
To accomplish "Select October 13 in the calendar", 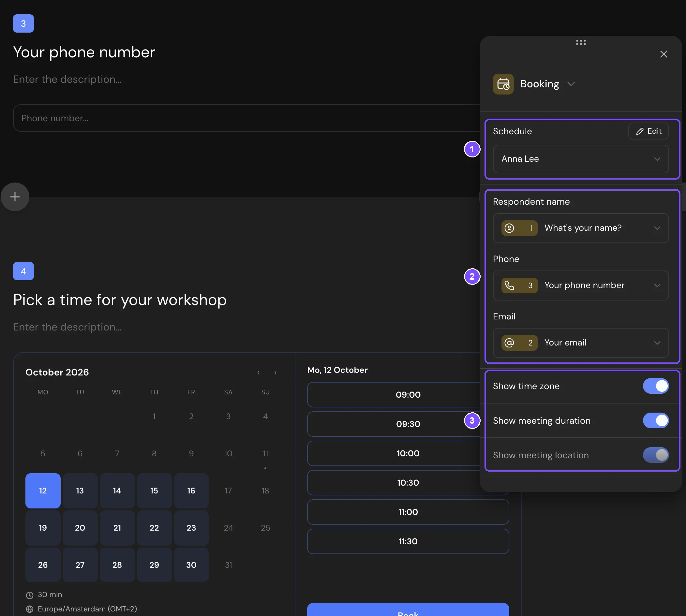I will point(80,491).
